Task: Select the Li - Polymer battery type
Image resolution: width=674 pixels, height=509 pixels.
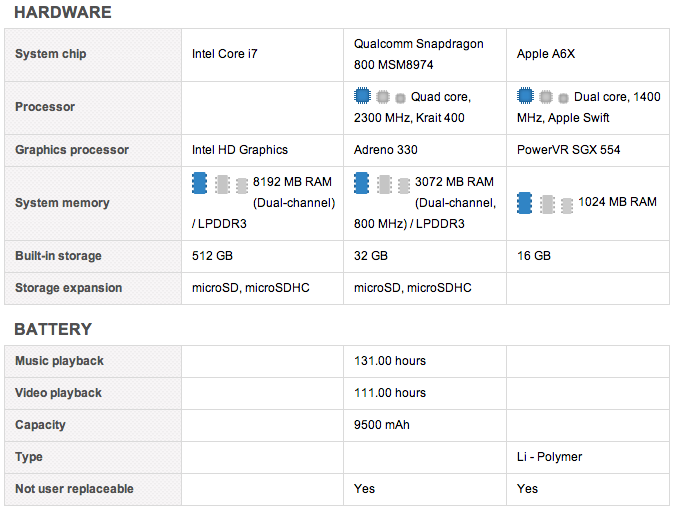Action: coord(549,457)
